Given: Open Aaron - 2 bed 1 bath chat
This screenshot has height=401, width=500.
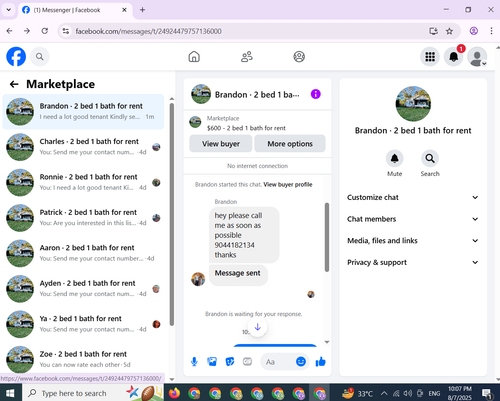Looking at the screenshot, I should coord(83,253).
